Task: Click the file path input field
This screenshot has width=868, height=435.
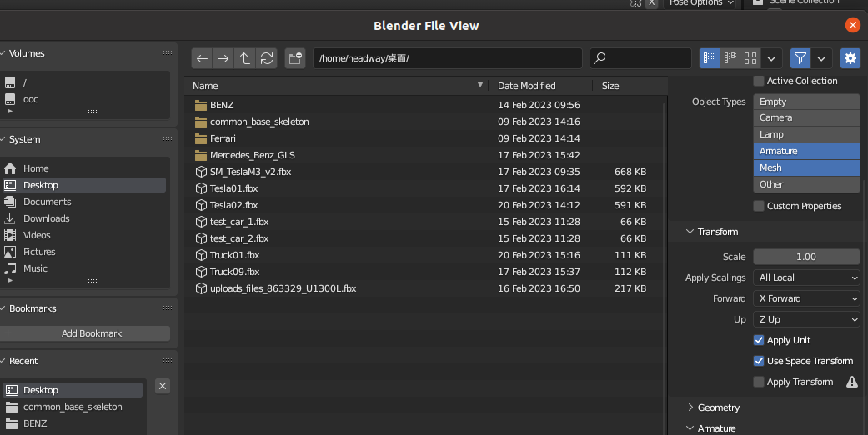Action: click(447, 58)
